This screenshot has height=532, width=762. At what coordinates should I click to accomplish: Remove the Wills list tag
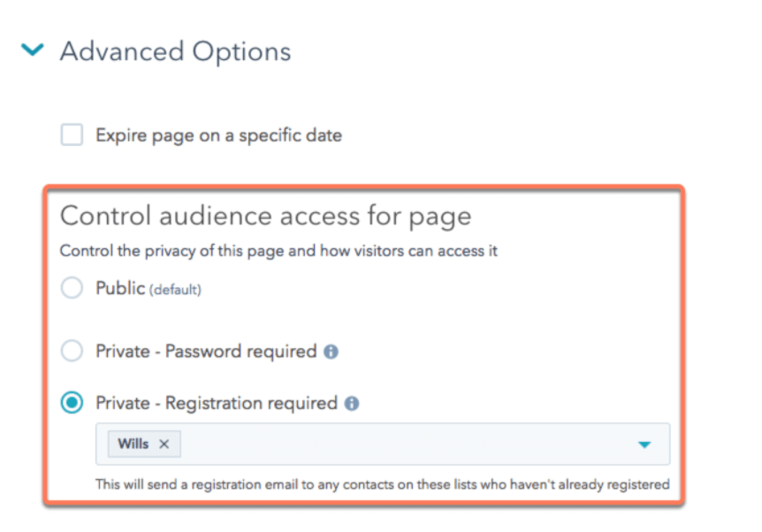(164, 444)
